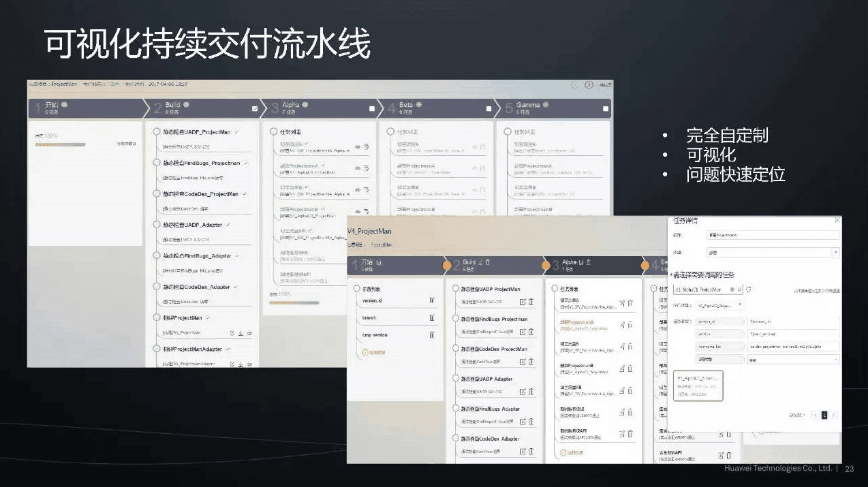Focus the 名称 input in 任务详情 dialog
This screenshot has width=868, height=487.
click(x=773, y=235)
